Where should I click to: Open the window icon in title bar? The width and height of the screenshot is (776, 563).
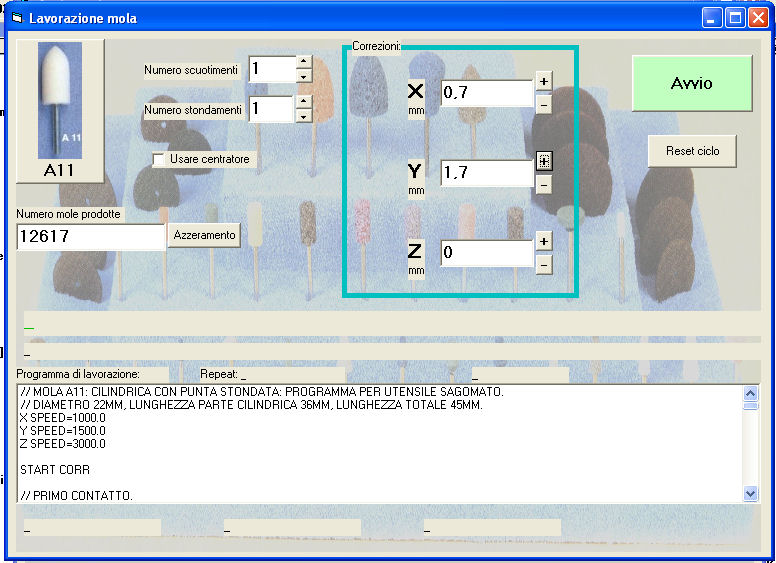[16, 18]
